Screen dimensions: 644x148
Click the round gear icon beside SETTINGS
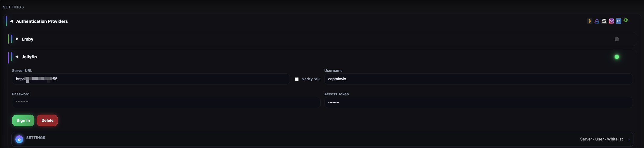pos(19,140)
